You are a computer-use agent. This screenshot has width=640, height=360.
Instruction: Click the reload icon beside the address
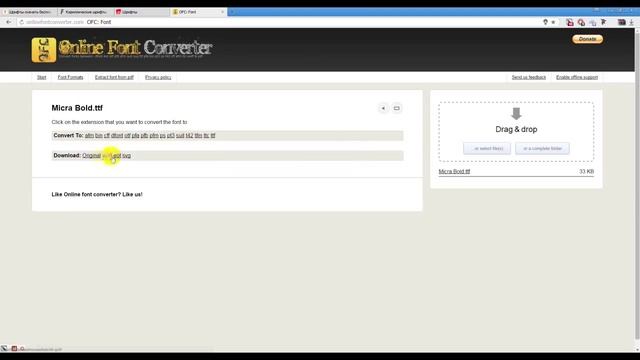tap(22, 22)
